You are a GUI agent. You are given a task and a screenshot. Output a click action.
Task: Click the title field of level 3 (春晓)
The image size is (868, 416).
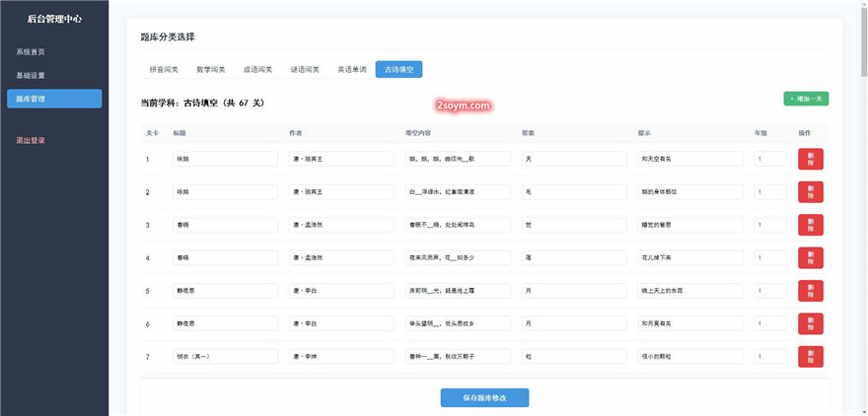click(225, 225)
